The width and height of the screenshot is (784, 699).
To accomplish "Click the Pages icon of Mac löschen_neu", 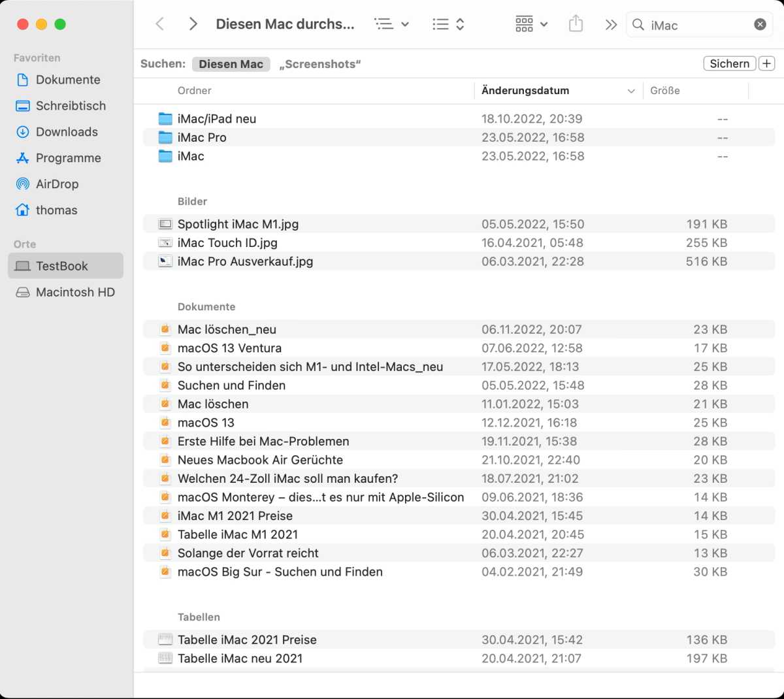I will coord(165,329).
